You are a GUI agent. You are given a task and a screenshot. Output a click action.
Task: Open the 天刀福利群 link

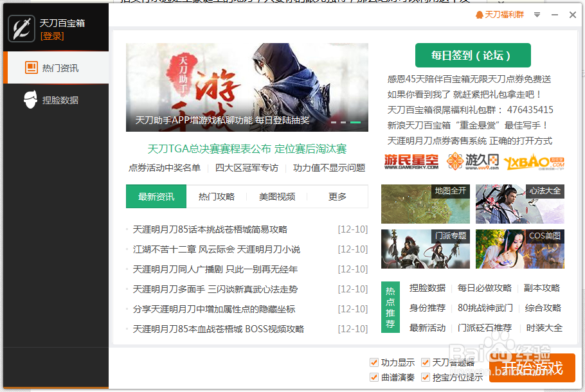504,15
